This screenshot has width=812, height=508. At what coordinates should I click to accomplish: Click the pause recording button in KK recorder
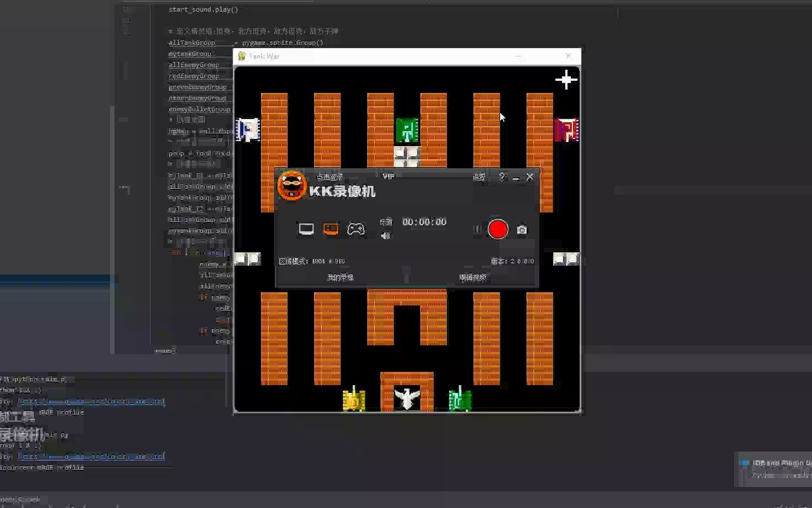(477, 230)
